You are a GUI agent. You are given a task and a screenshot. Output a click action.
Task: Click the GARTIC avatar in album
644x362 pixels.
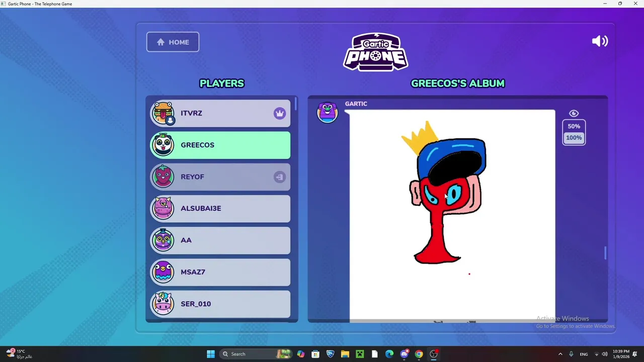tap(327, 112)
